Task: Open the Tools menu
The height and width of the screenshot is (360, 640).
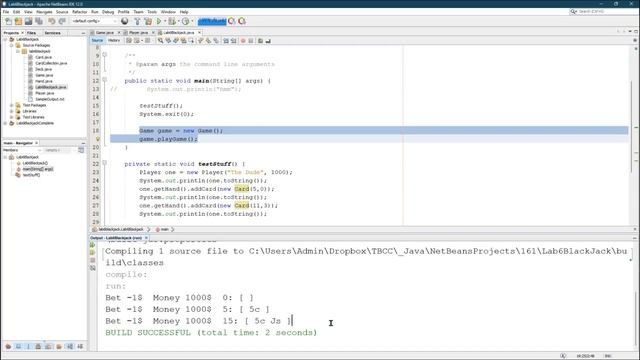Action: click(x=152, y=12)
